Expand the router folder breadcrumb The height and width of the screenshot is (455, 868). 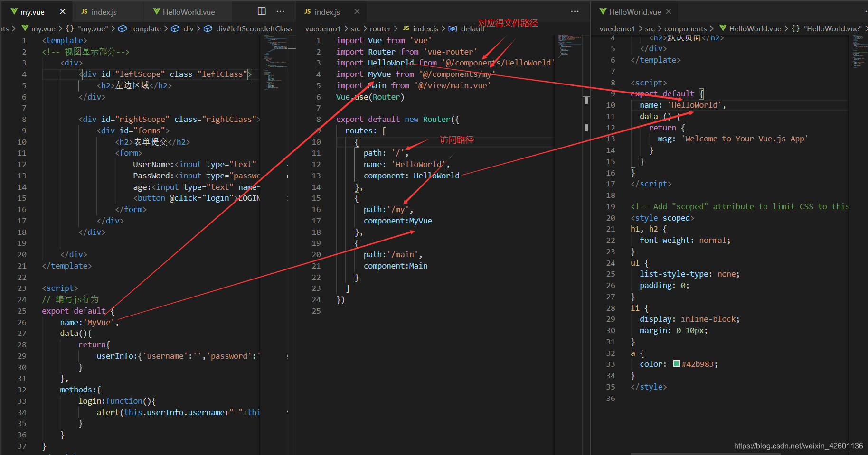coord(380,28)
